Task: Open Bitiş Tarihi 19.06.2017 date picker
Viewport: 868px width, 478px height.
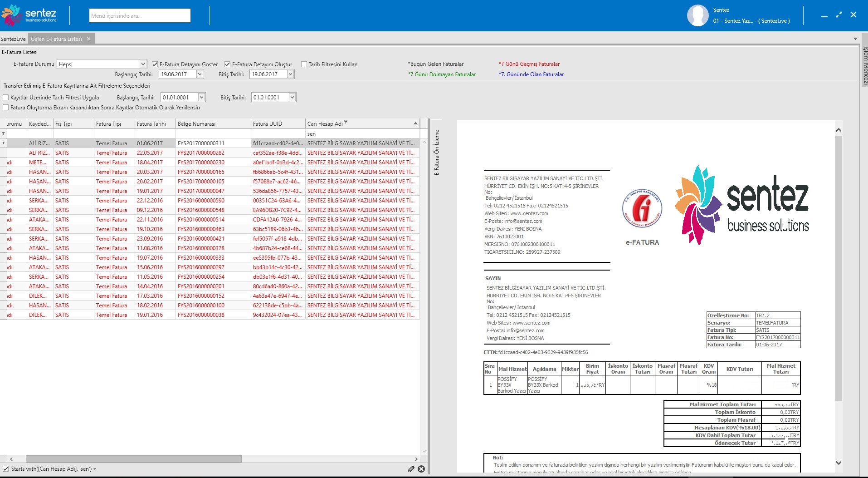Action: coord(290,74)
